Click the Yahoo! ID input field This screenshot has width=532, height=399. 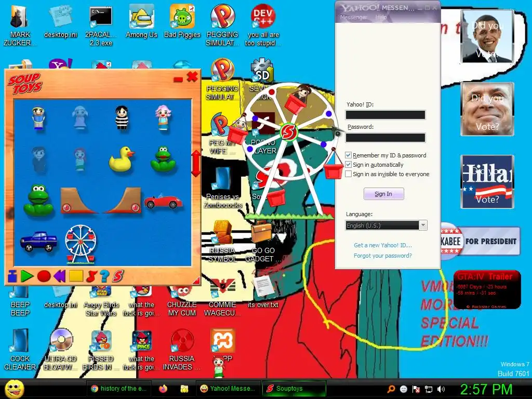(385, 115)
